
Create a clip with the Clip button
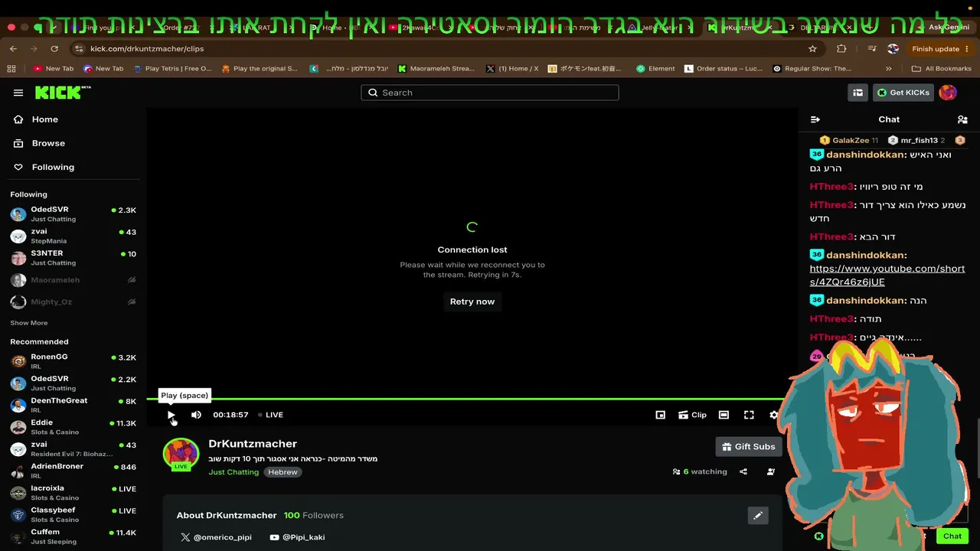pyautogui.click(x=692, y=415)
